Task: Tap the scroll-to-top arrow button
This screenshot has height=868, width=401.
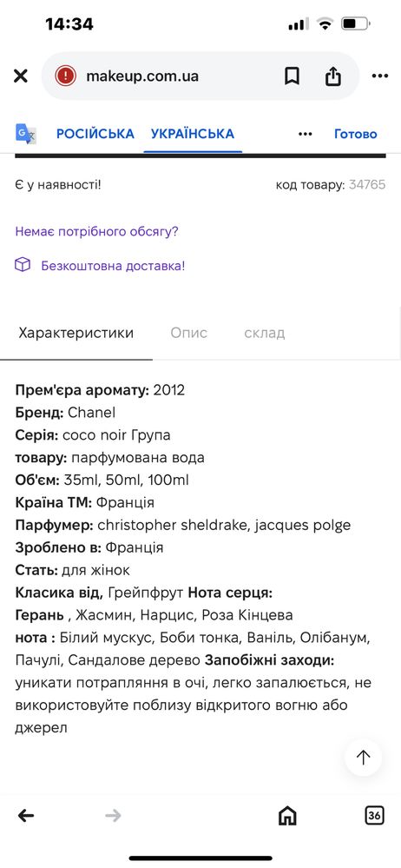Action: coord(364,758)
